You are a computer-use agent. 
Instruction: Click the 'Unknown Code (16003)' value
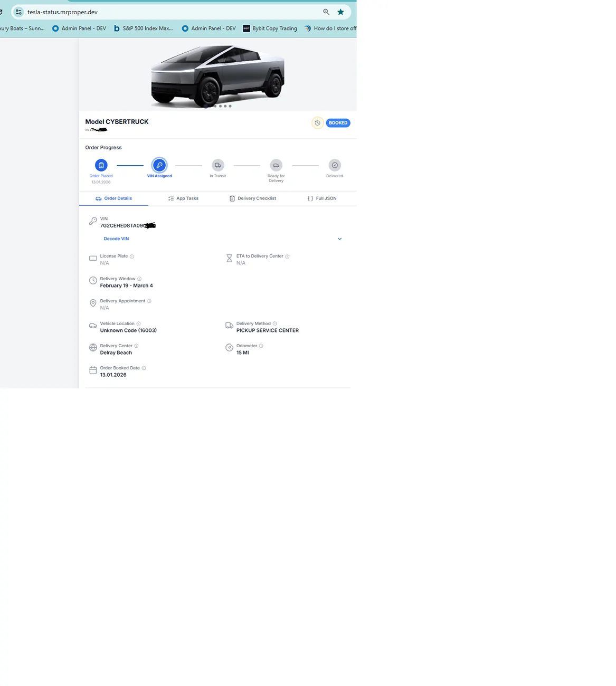[x=128, y=330]
